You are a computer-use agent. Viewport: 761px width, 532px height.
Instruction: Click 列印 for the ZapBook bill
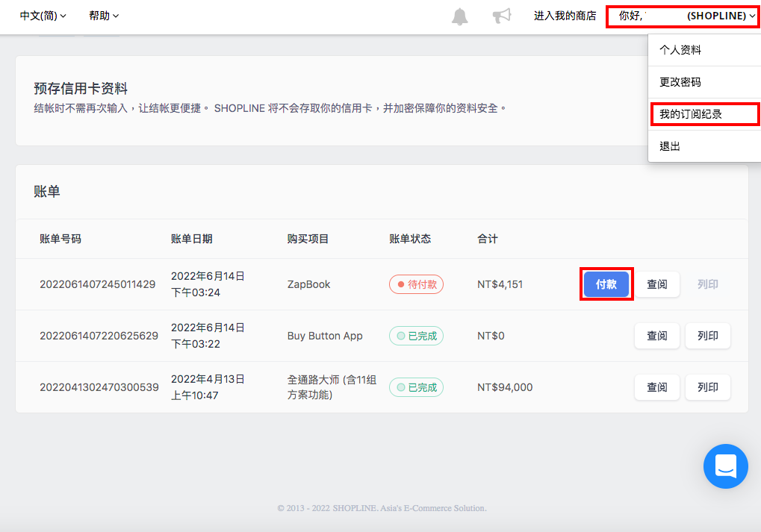708,284
